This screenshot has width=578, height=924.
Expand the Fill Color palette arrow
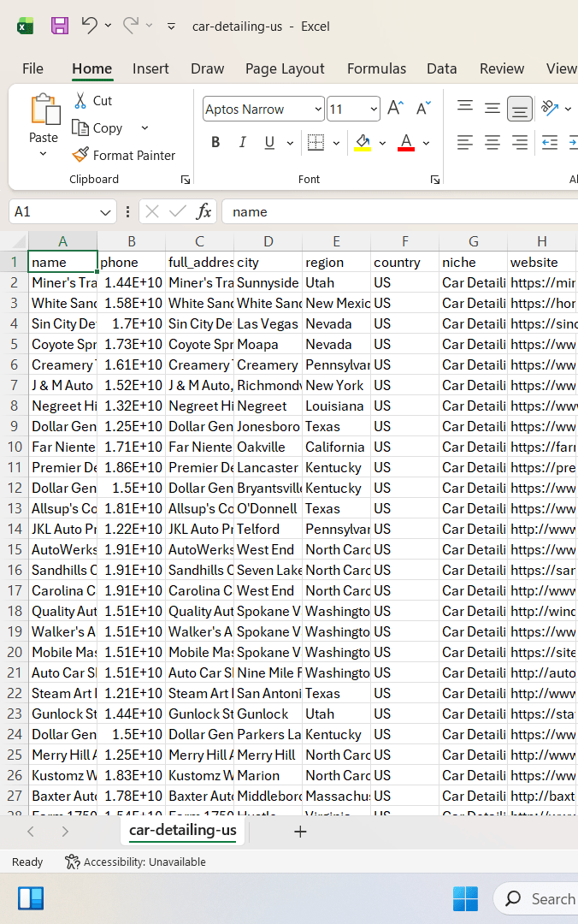pyautogui.click(x=382, y=143)
